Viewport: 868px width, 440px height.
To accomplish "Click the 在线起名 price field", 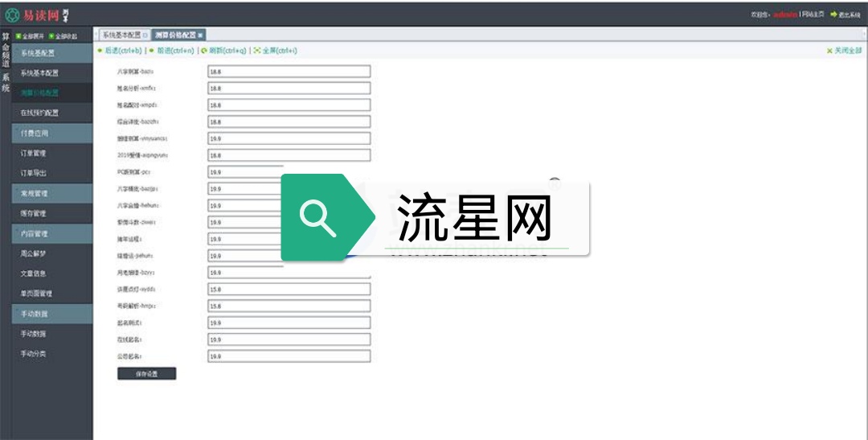I will click(289, 339).
